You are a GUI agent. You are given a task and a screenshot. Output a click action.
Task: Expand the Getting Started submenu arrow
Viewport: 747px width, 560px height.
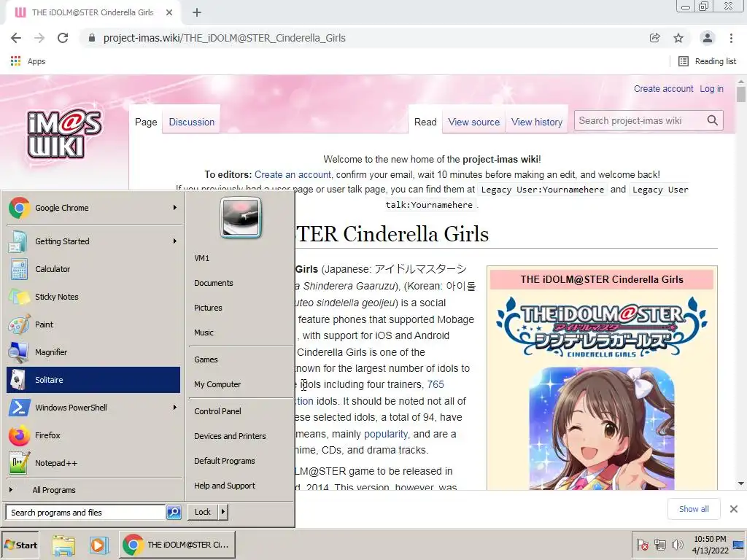click(175, 241)
